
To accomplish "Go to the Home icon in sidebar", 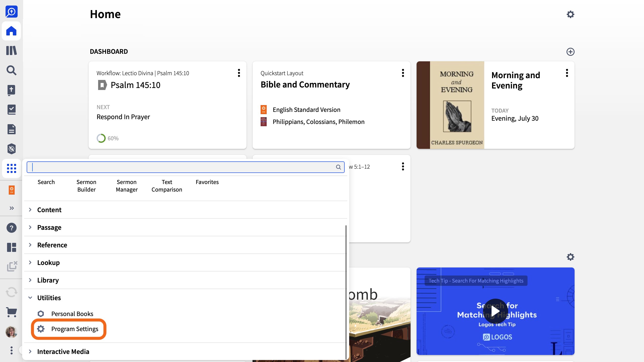I will 11,31.
